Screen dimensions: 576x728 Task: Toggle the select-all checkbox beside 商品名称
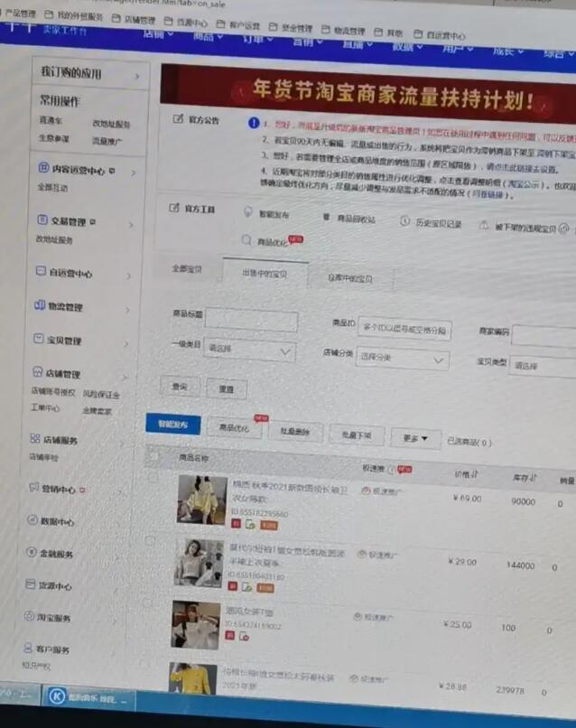click(x=153, y=456)
